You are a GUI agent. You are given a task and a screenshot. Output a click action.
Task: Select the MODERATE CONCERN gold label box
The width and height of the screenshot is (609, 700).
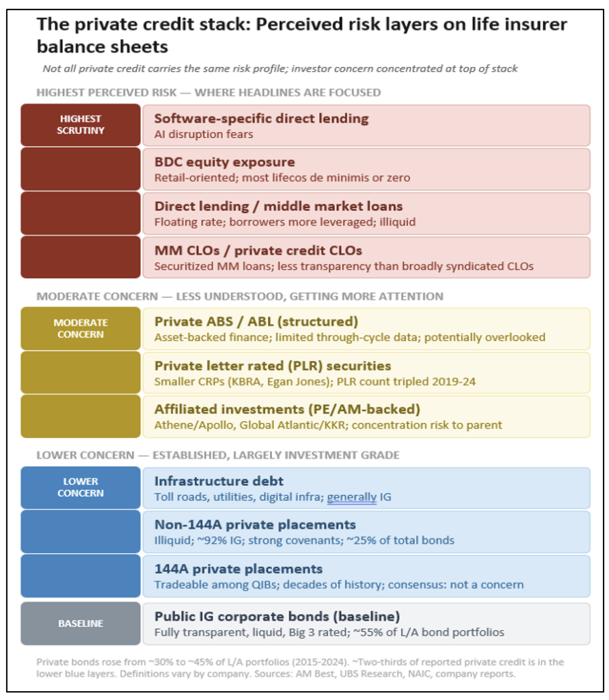pos(81,329)
